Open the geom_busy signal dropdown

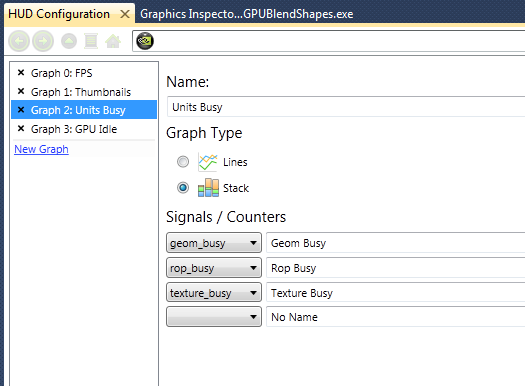pyautogui.click(x=214, y=243)
